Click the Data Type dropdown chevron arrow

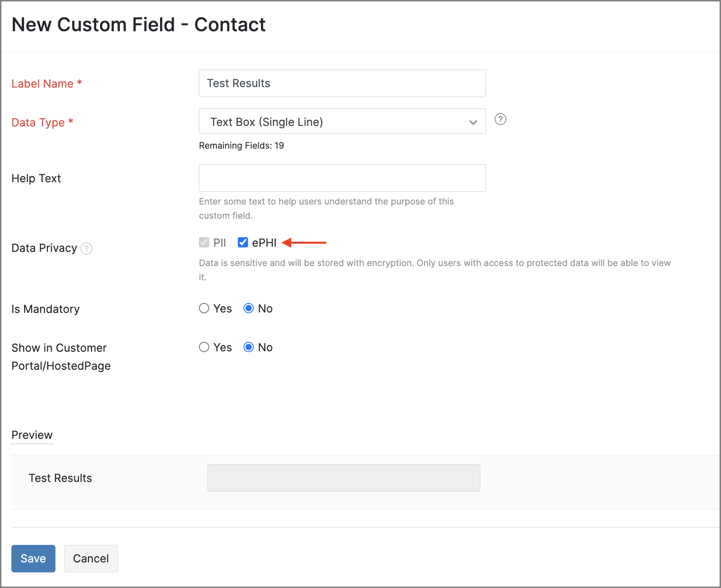pos(473,122)
